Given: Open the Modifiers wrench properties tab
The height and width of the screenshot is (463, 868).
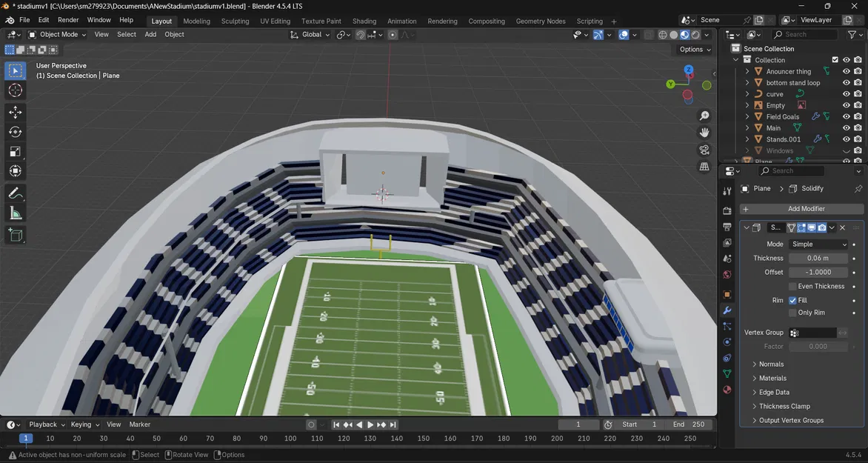Looking at the screenshot, I should [x=727, y=310].
